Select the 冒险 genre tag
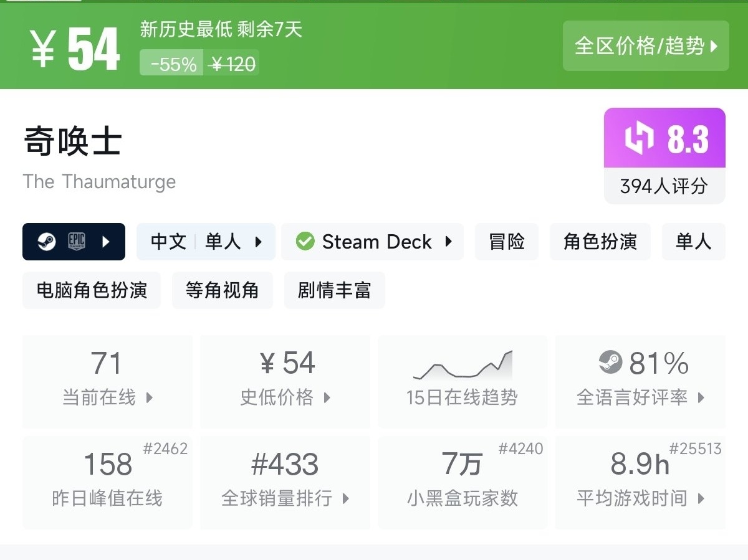Screen dimensions: 748x560 pos(506,242)
